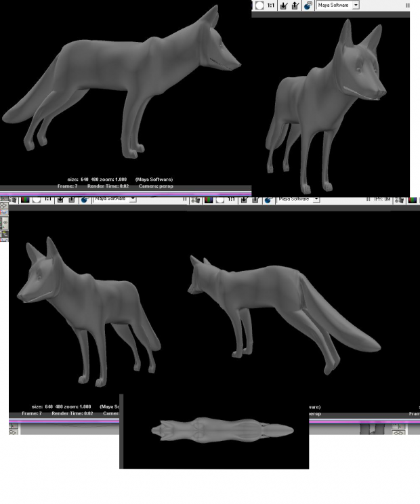Image resolution: width=420 pixels, height=504 pixels.
Task: Show RGB channels in left-facing fox render view
Action: 25,200
